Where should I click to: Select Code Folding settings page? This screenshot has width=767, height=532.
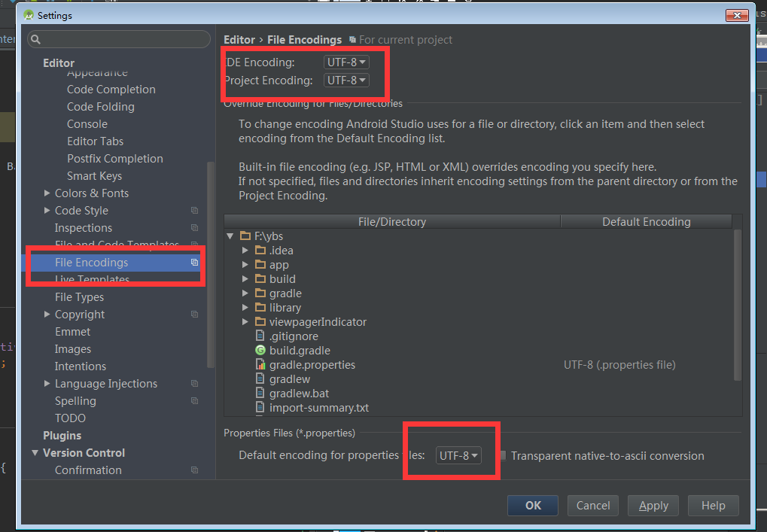click(x=101, y=107)
